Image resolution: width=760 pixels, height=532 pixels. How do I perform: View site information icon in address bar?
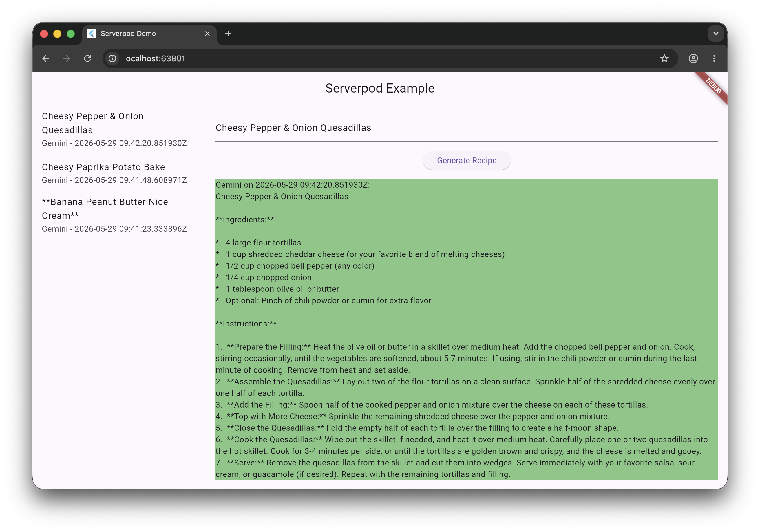[113, 58]
